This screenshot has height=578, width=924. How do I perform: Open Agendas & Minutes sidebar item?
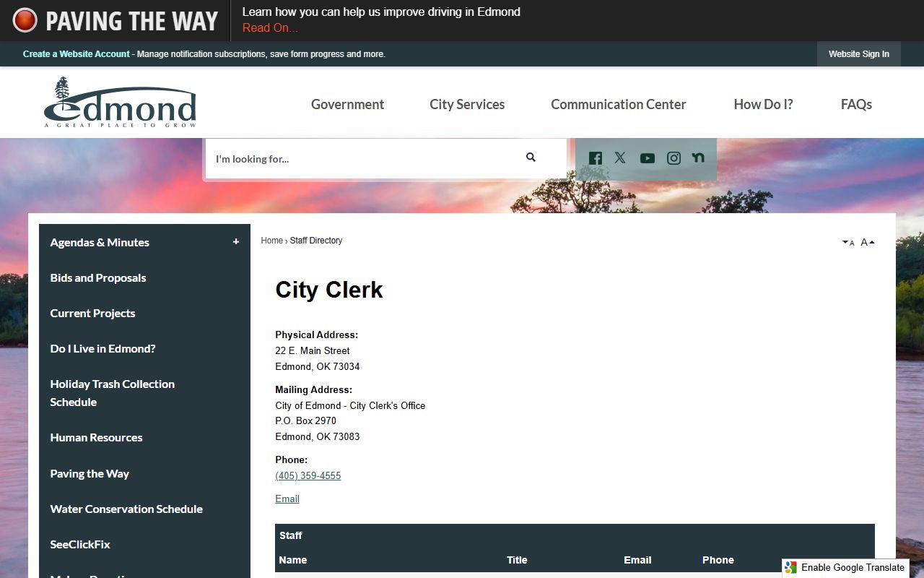click(100, 242)
